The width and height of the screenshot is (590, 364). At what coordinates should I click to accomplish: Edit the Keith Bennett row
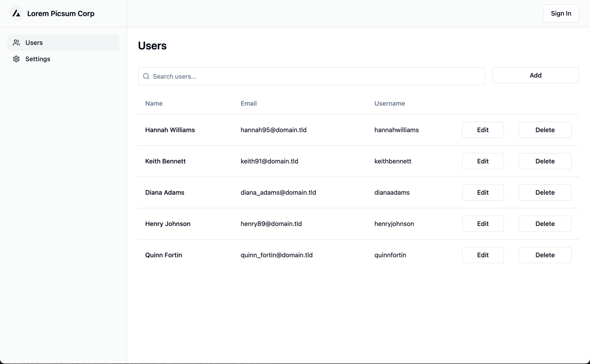click(x=483, y=161)
